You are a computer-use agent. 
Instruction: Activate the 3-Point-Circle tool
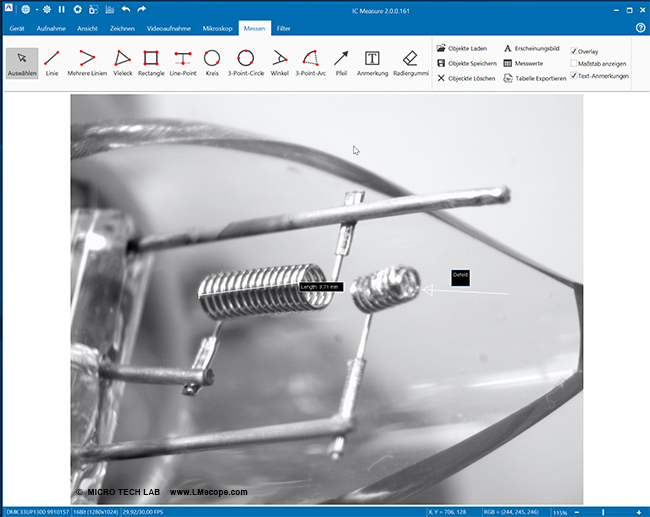[245, 62]
